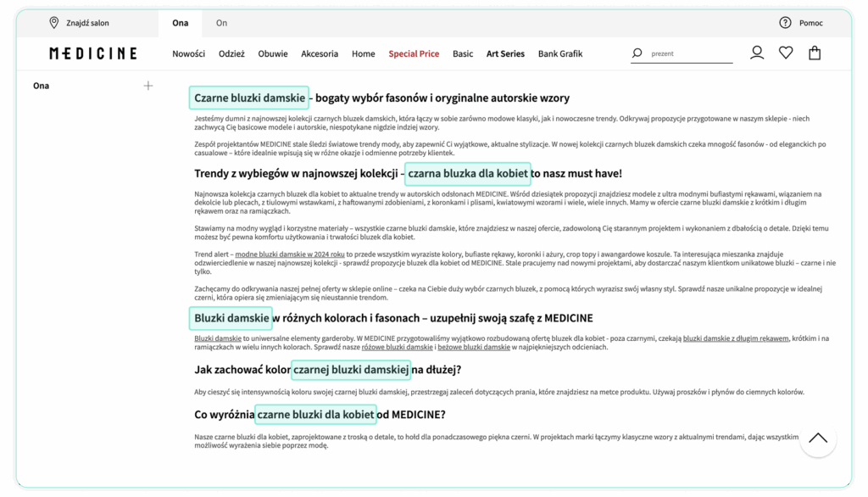This screenshot has height=497, width=868.
Task: Open the Home menu item
Action: click(x=363, y=53)
